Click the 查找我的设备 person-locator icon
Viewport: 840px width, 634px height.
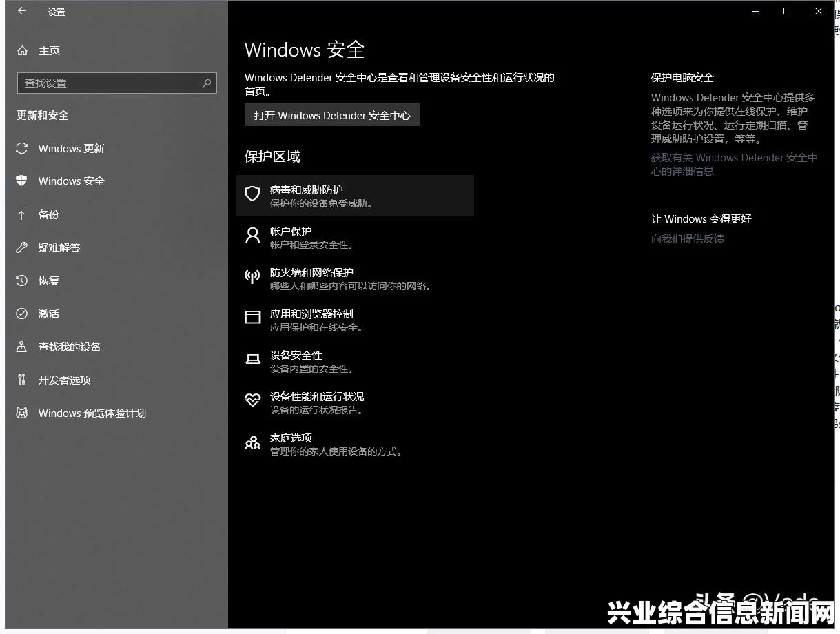22,347
